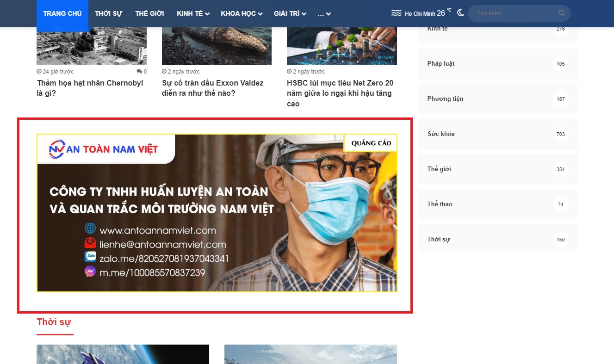
Task: Open the TRANG CHỦ home tab
Action: pos(62,13)
